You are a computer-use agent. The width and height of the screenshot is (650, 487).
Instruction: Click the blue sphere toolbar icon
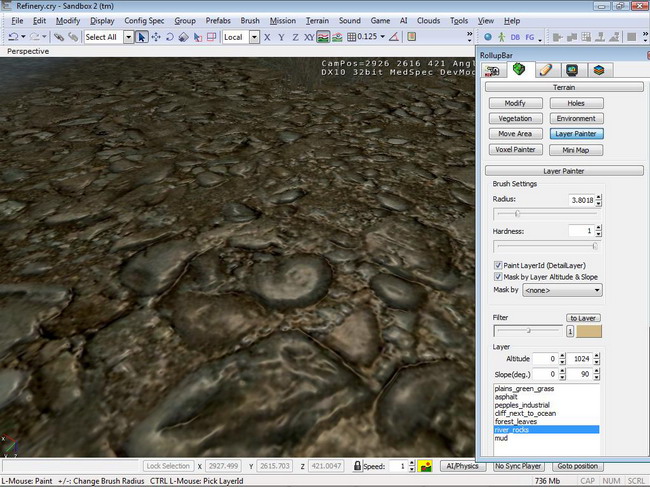pos(488,37)
